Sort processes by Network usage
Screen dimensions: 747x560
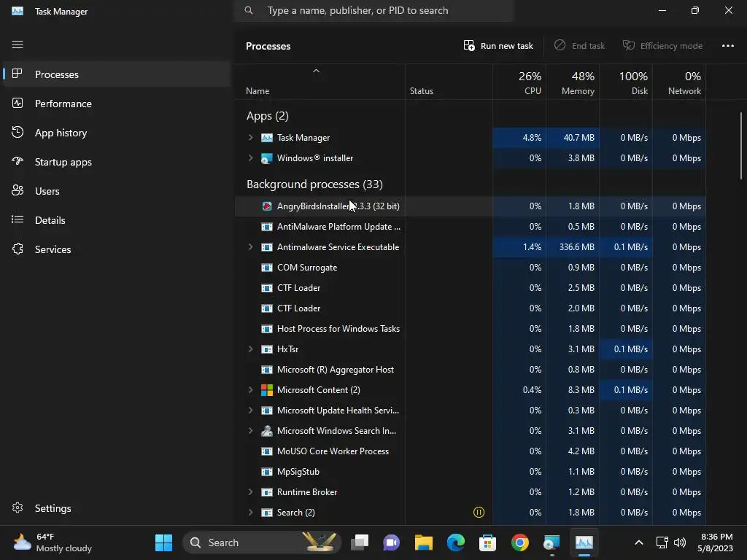pyautogui.click(x=679, y=83)
